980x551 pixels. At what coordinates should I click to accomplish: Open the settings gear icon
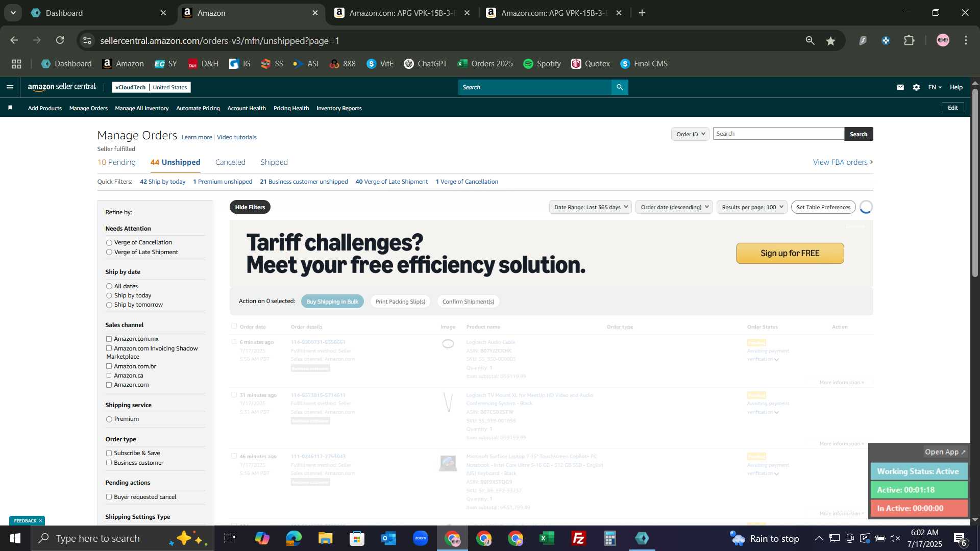[917, 87]
